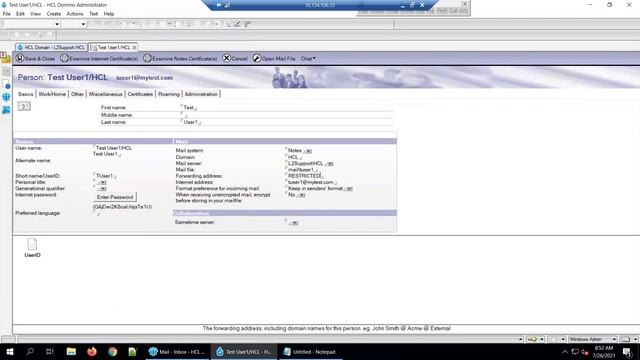Open the Generational qualifier dropdown arrow
The width and height of the screenshot is (640, 360).
103,189
